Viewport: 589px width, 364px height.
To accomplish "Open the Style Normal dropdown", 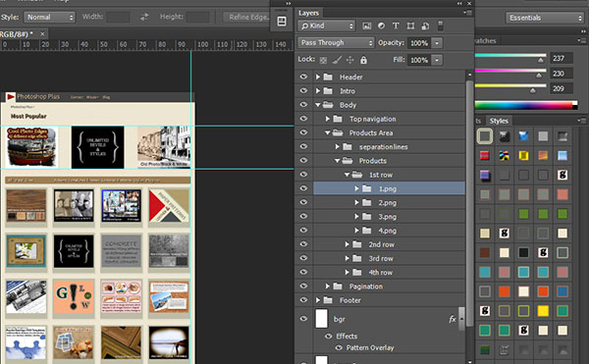I will pyautogui.click(x=49, y=17).
